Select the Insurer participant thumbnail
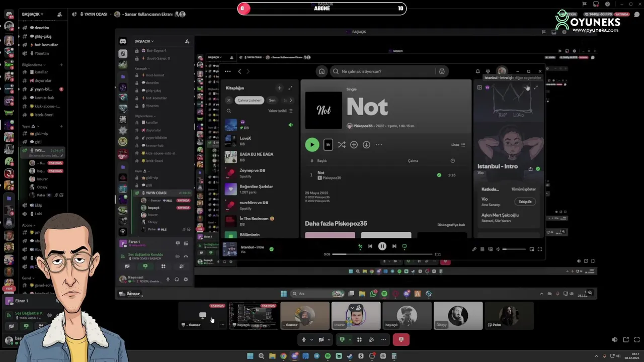This screenshot has width=644, height=362. (356, 316)
